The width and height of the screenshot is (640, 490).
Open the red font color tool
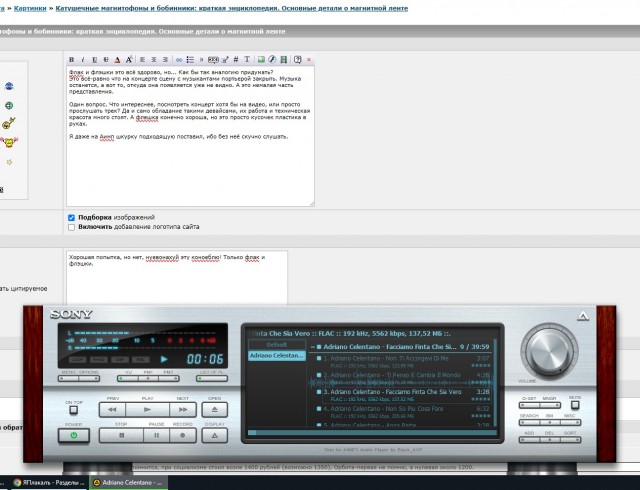point(118,60)
